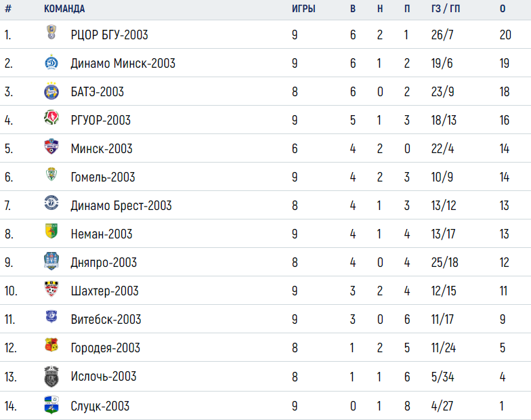The height and width of the screenshot is (420, 531).
Task: Select the Неман-2003 yellow-green shield
Action: point(51,231)
